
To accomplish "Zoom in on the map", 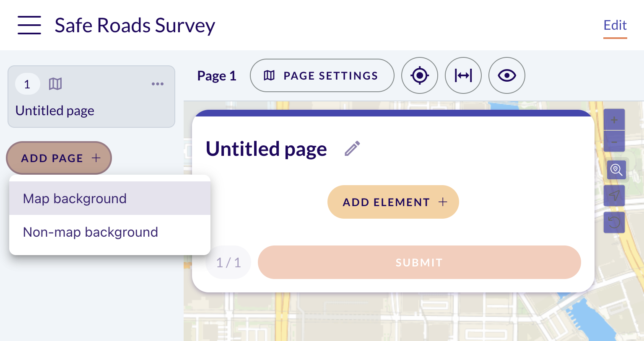I will point(614,120).
